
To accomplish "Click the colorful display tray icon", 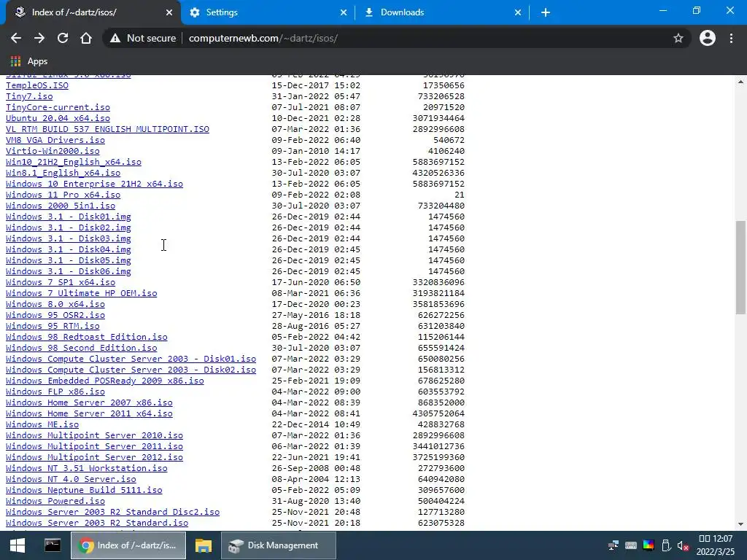I will [x=649, y=545].
